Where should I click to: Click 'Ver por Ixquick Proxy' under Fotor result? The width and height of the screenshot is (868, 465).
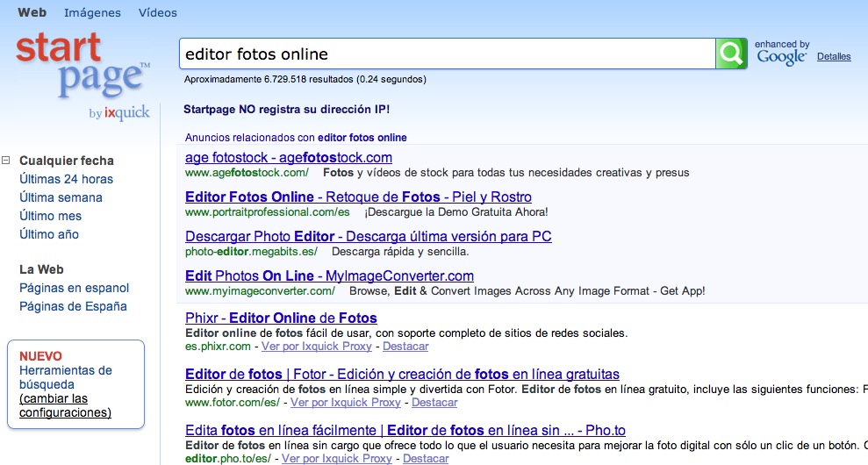point(345,403)
